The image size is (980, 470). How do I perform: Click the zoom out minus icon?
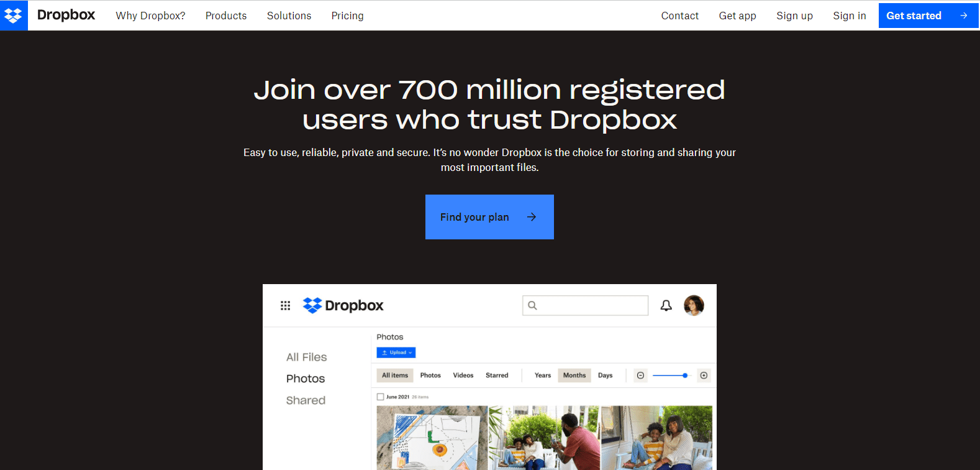coord(640,376)
